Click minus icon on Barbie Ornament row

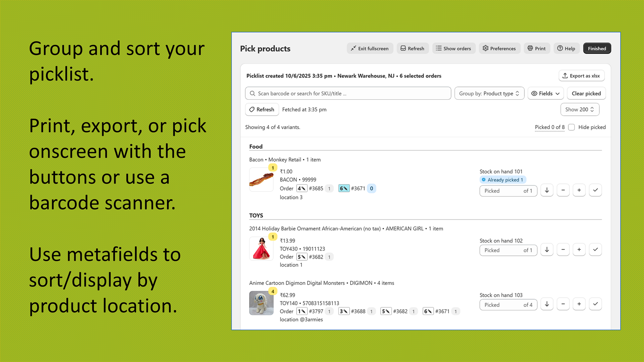[563, 250]
